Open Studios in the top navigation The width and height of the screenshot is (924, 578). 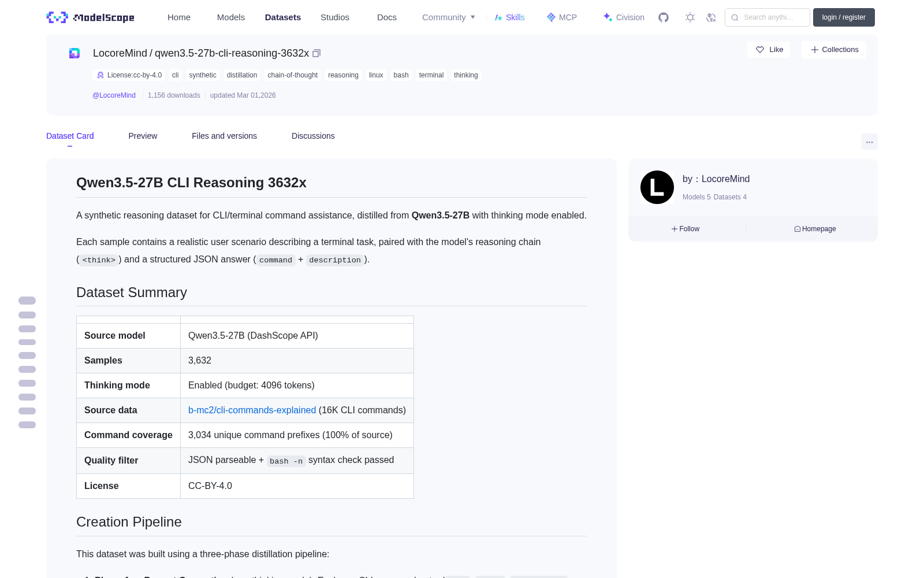coord(335,17)
